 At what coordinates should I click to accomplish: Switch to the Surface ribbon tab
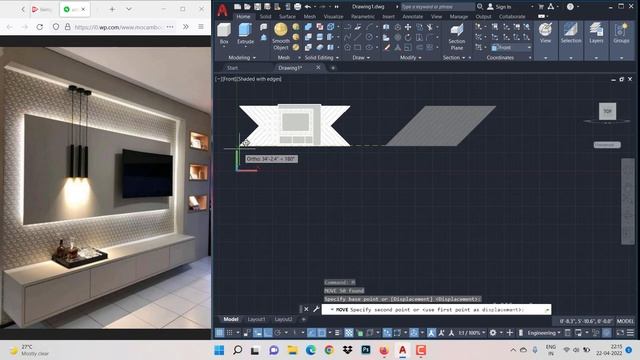pyautogui.click(x=287, y=17)
